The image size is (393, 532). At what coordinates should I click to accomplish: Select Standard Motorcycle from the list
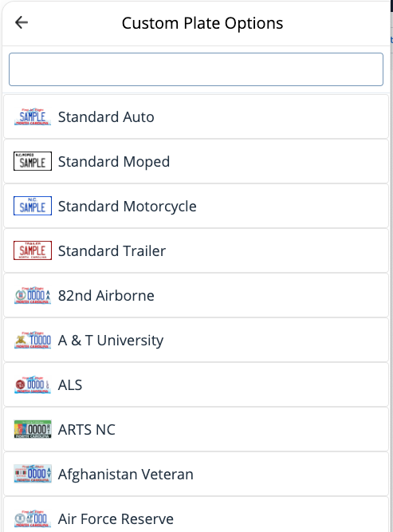[196, 206]
